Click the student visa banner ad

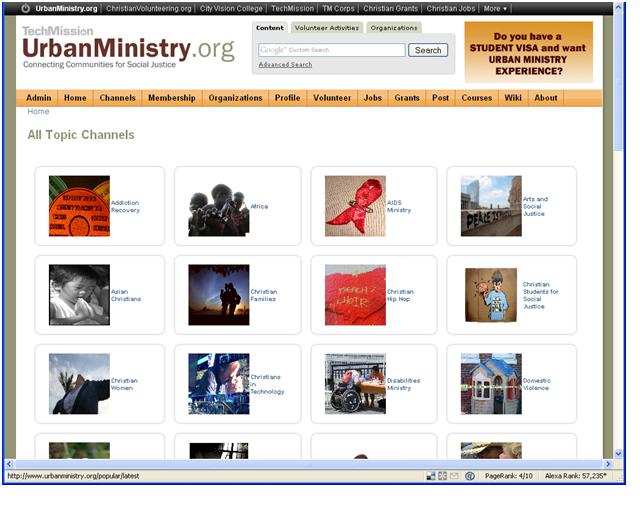[529, 52]
